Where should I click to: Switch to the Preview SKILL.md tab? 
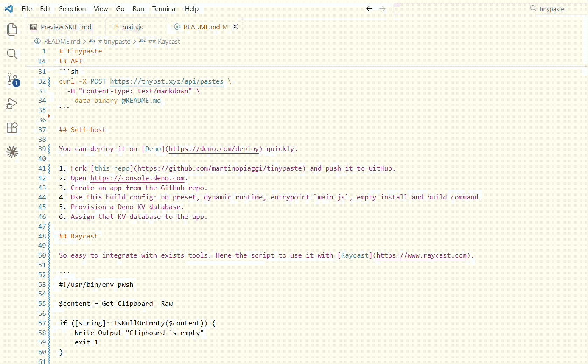[x=65, y=27]
